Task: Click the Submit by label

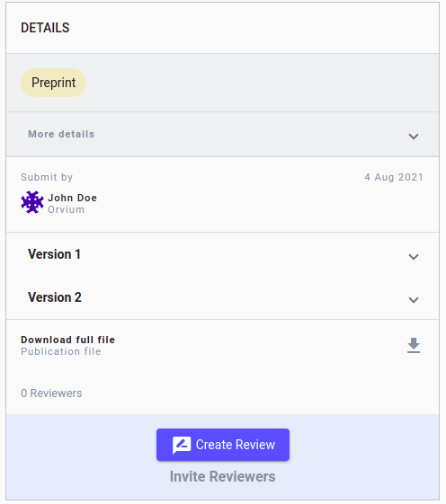Action: pos(47,177)
